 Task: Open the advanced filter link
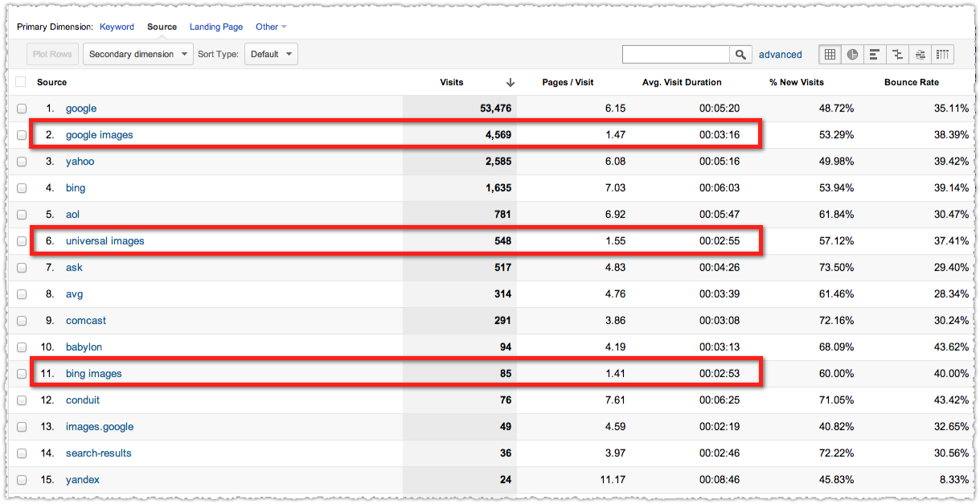click(781, 55)
